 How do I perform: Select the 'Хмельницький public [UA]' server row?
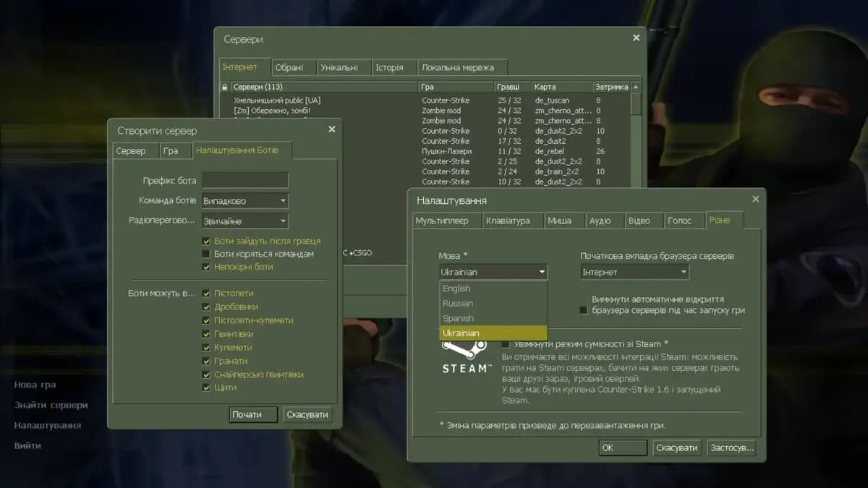point(425,100)
